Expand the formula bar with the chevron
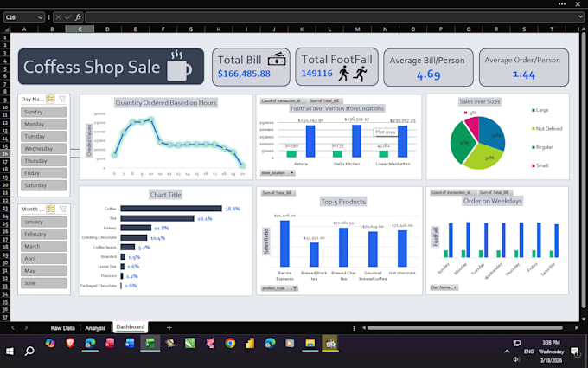 [580, 17]
